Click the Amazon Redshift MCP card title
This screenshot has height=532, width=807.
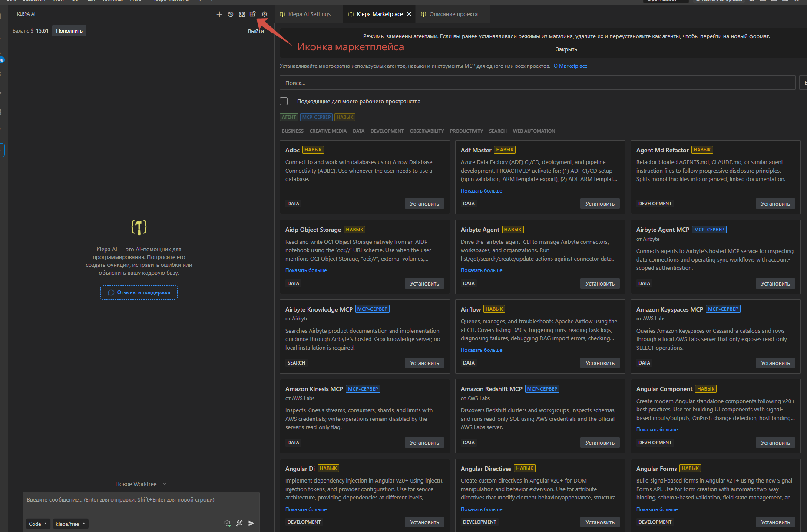[x=491, y=389]
